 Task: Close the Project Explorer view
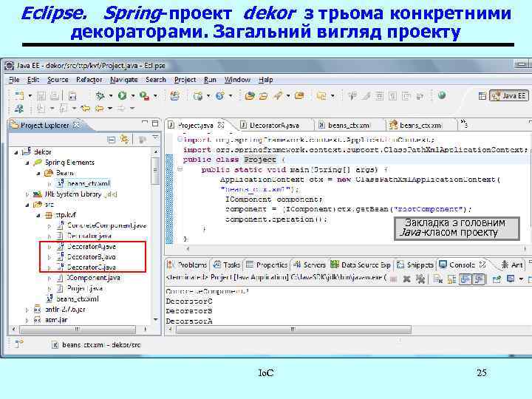click(x=77, y=125)
